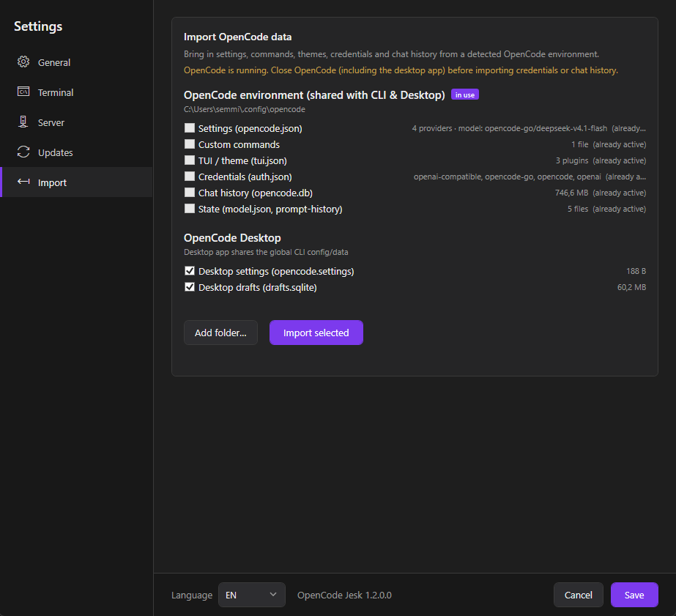Viewport: 676px width, 616px height.
Task: Click the 'OpenCode Jesk 1.2.0.0' version text
Action: [x=344, y=595]
